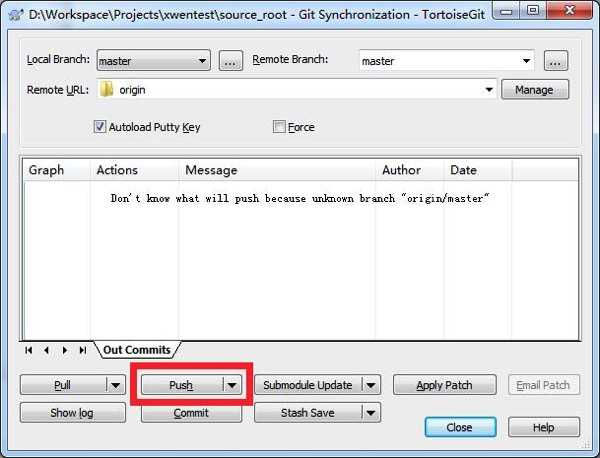Browse local branches with ellipsis button

click(x=230, y=61)
